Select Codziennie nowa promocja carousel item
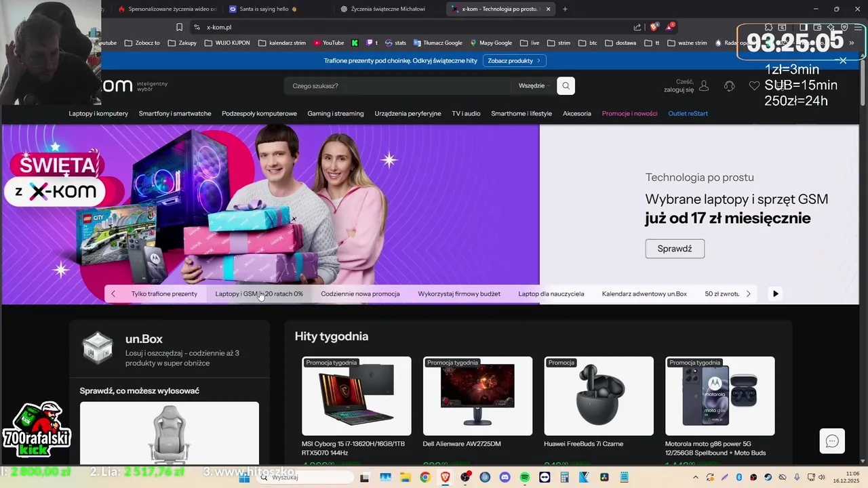868x488 pixels. pos(360,293)
